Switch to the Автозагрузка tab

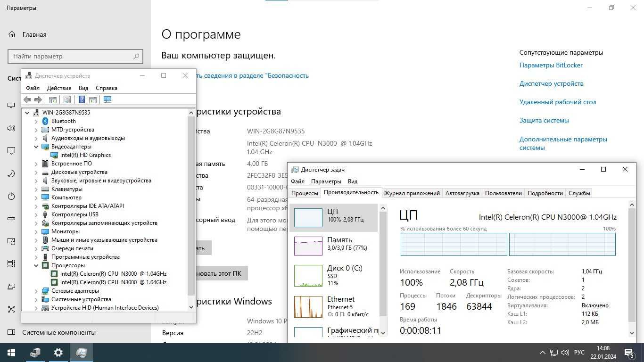[x=462, y=193]
